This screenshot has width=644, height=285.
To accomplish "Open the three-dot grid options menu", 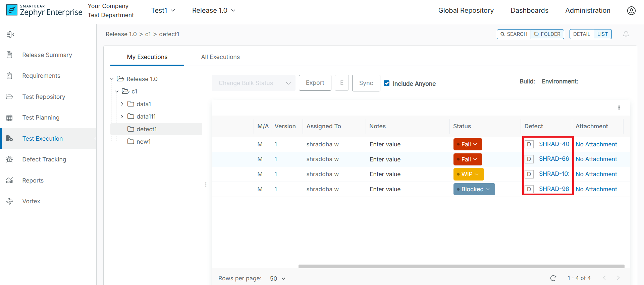I will point(619,108).
